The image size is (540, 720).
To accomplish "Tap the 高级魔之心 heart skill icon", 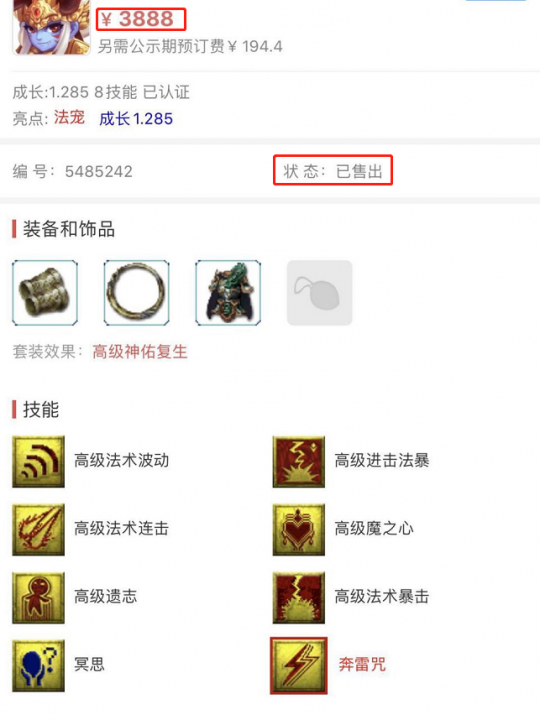I will (x=298, y=529).
